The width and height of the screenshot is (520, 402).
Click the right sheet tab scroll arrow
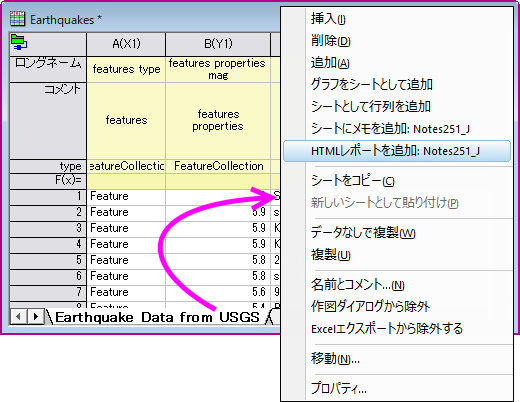(x=35, y=316)
